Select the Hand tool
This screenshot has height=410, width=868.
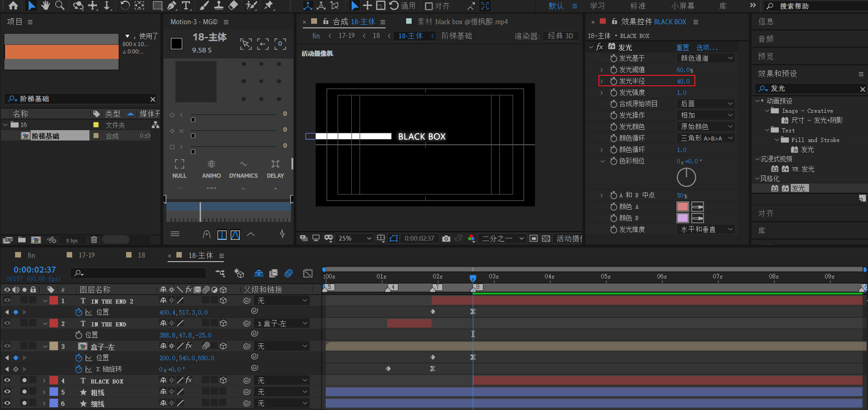(x=45, y=6)
